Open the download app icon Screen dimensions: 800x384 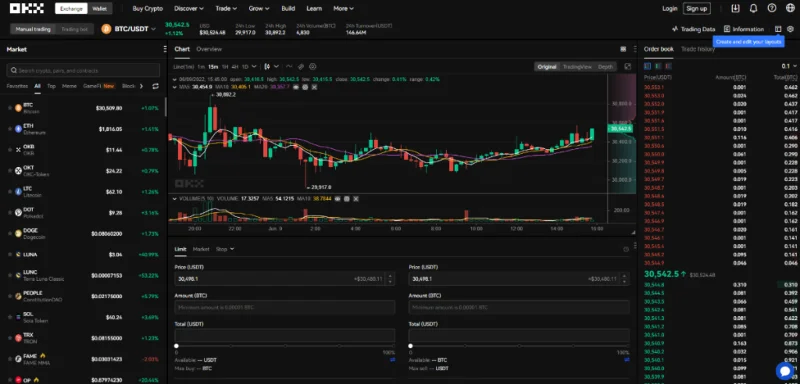[x=735, y=8]
